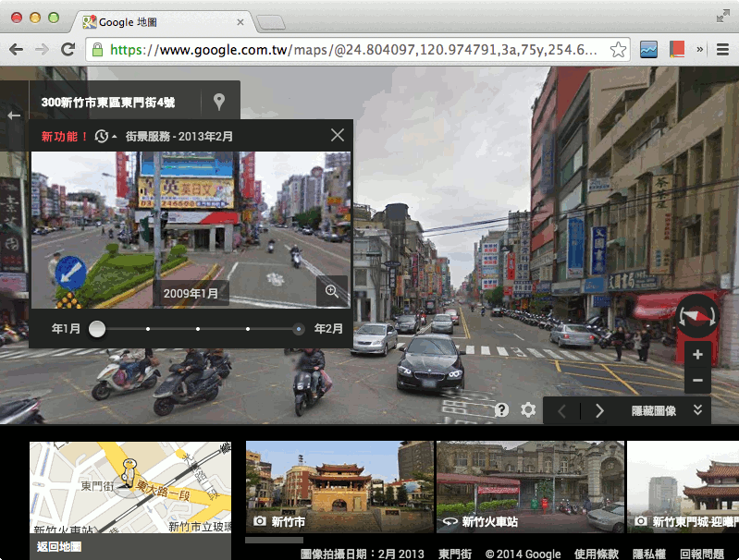The image size is (739, 560).
Task: Enter fullscreen with the corner arrows icon
Action: 722,17
